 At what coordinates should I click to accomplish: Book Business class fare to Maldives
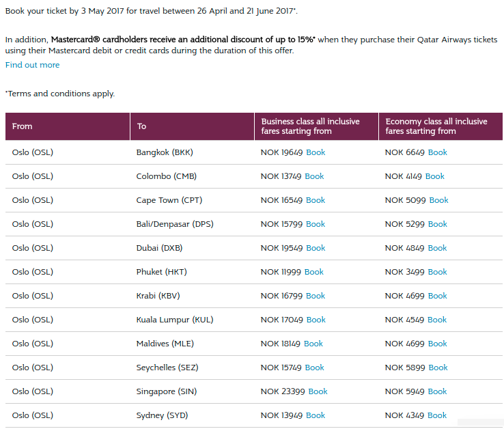313,344
